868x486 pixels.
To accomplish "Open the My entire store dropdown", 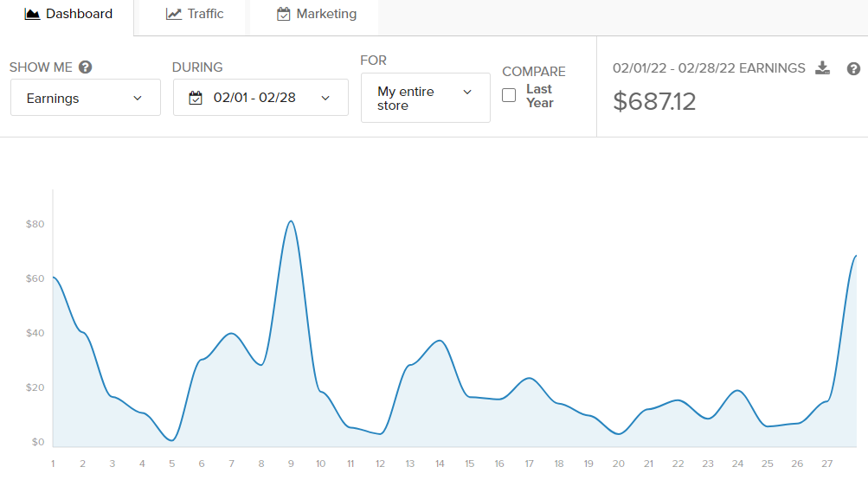I will [x=425, y=98].
